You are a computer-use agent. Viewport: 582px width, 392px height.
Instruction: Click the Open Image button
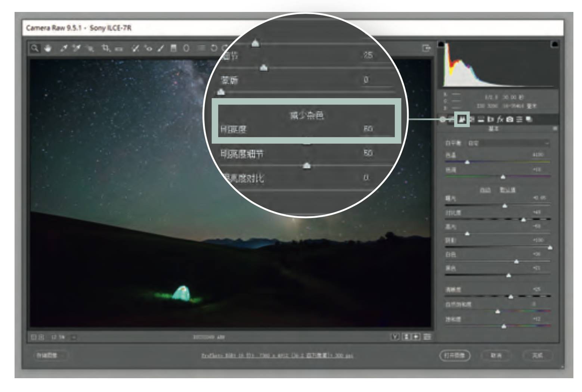pyautogui.click(x=454, y=355)
